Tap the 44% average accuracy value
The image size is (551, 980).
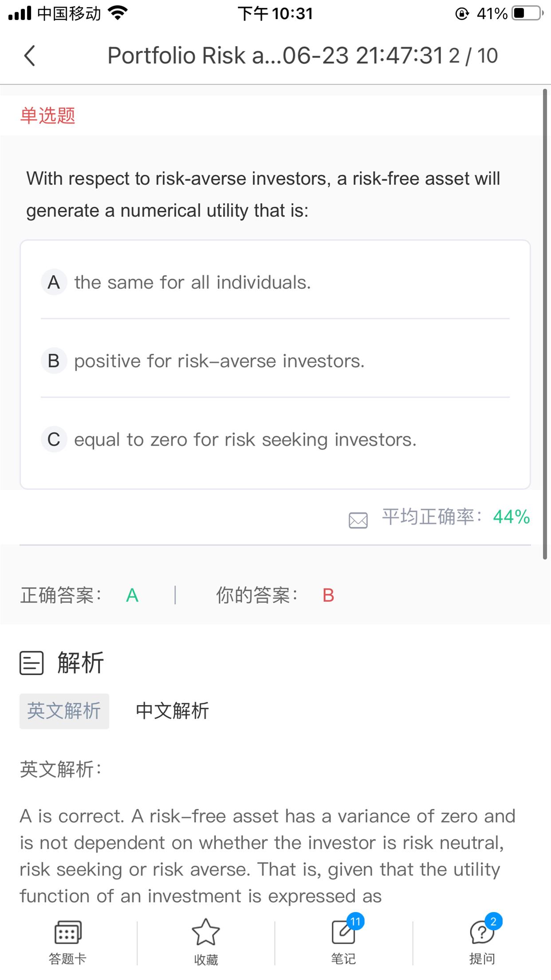(x=511, y=517)
